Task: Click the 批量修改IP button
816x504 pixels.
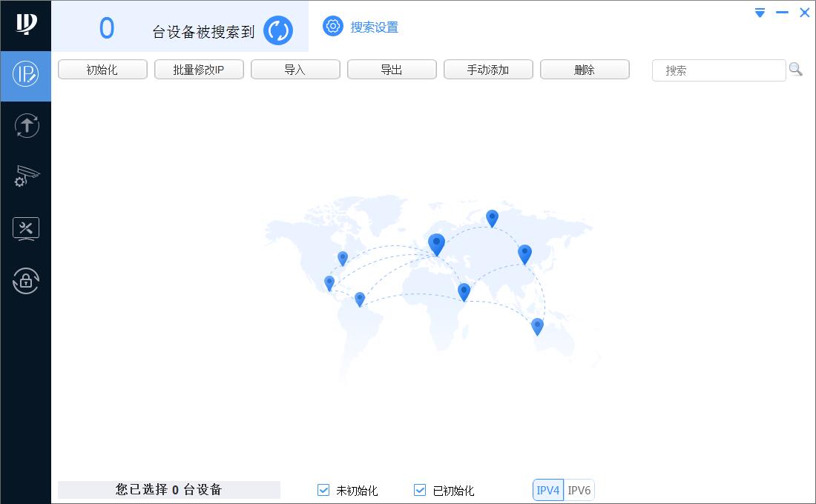Action: (x=199, y=69)
